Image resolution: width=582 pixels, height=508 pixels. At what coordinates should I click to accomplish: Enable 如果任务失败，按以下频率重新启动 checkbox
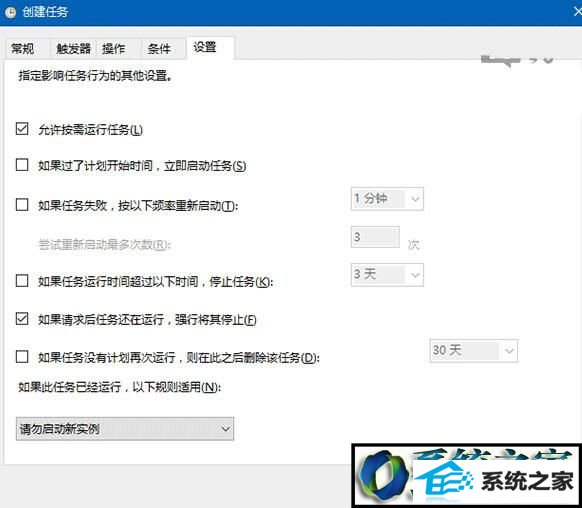(x=22, y=204)
